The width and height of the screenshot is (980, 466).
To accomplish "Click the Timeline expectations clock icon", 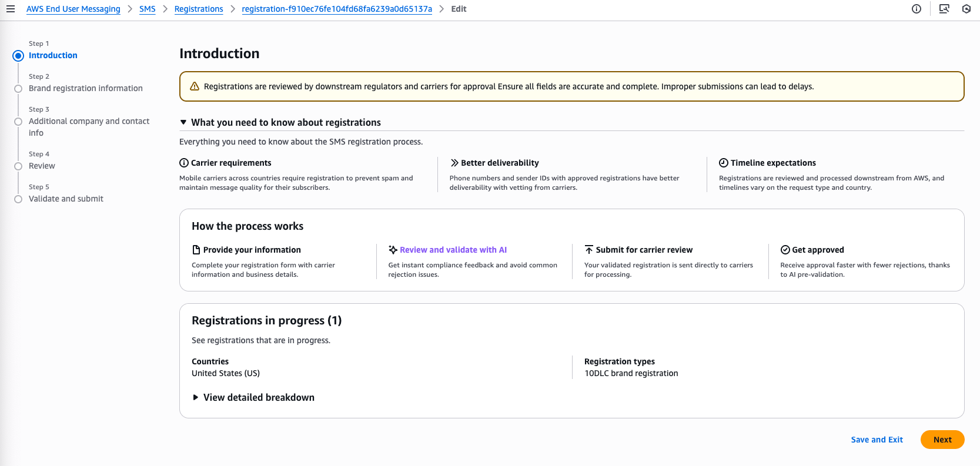I will (724, 163).
